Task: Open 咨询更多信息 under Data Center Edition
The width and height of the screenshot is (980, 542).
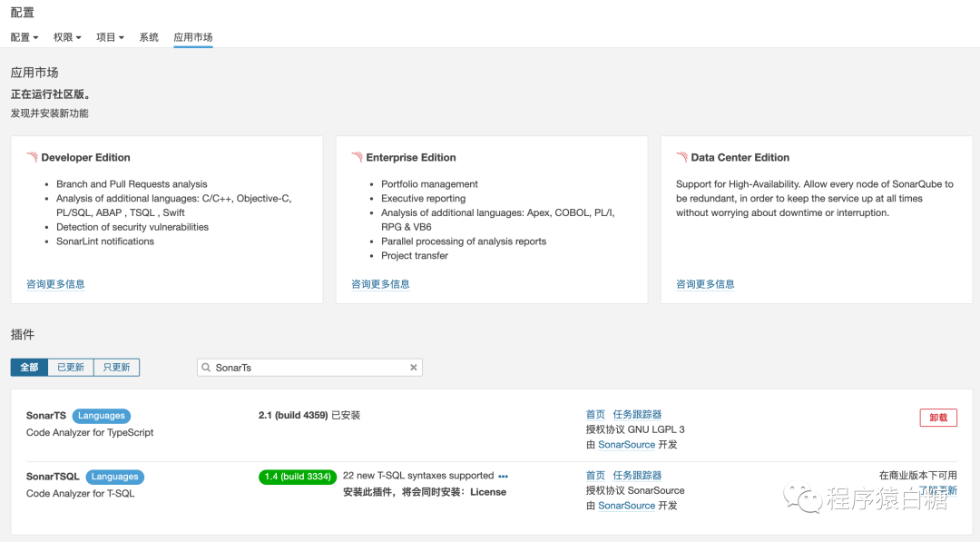Action: (x=706, y=284)
